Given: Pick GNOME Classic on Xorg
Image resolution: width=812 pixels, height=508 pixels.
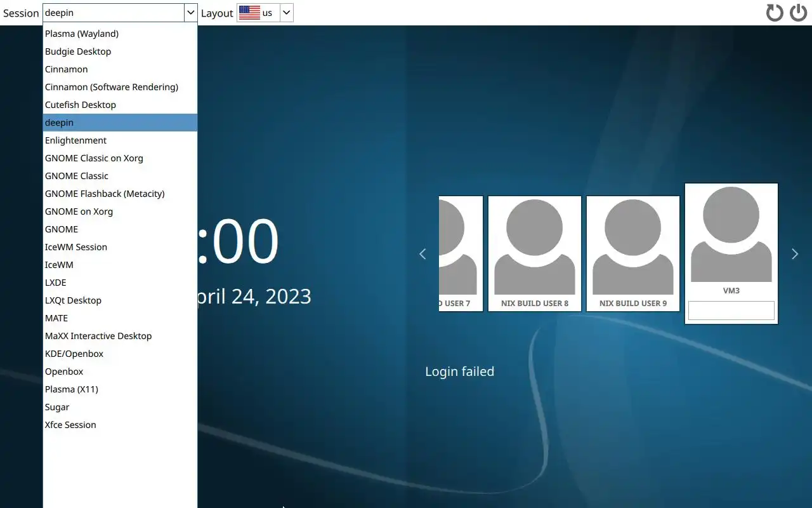Looking at the screenshot, I should pyautogui.click(x=120, y=158).
